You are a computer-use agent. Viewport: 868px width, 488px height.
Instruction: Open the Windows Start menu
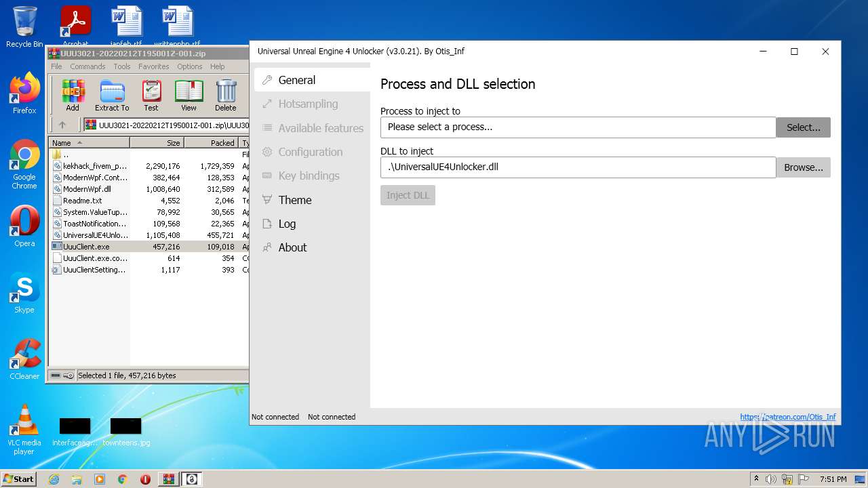click(18, 479)
